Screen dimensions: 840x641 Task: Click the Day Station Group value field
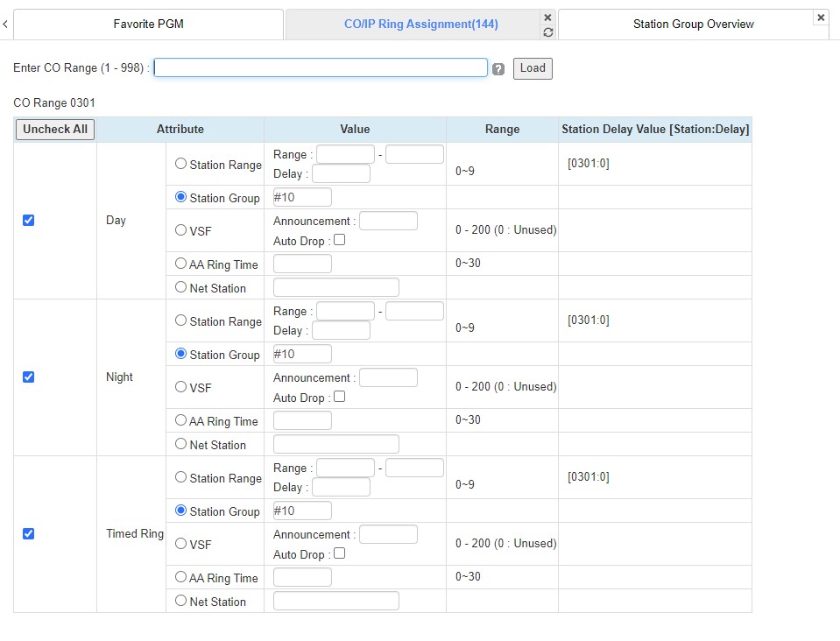point(302,197)
